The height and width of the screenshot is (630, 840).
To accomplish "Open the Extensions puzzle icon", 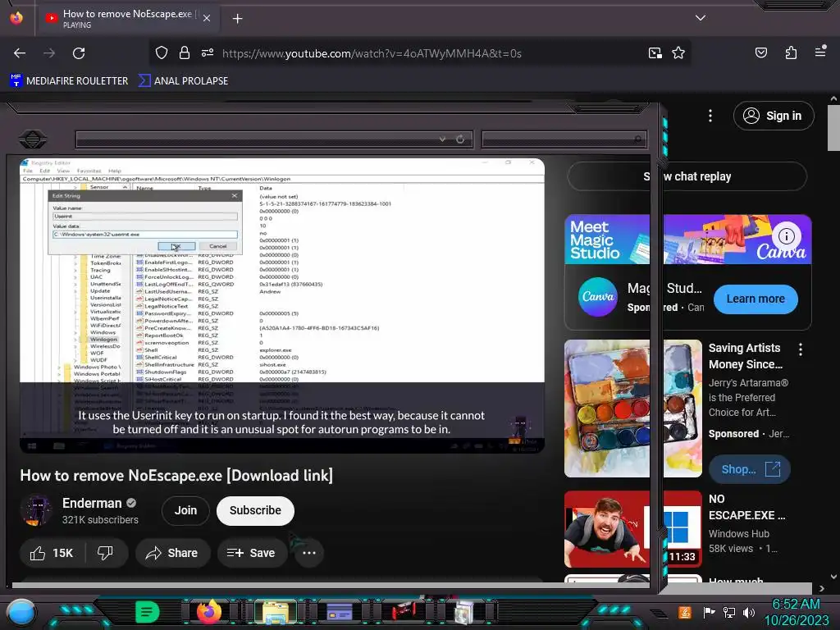I will [791, 52].
